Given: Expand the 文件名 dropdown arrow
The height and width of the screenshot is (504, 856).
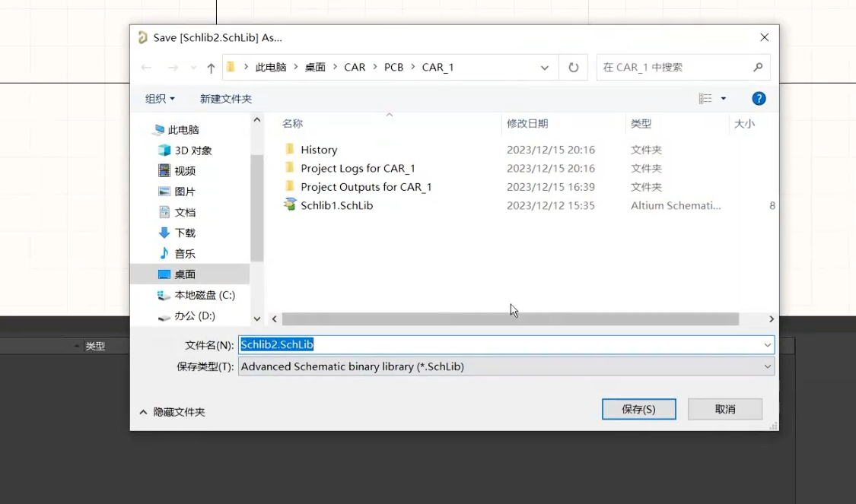Looking at the screenshot, I should coord(767,344).
